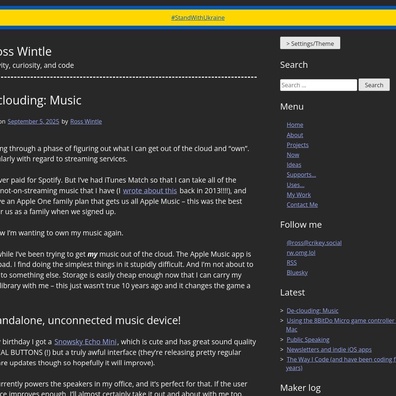Screen dimensions: 396x396
Task: Follow the @ross@crikey.social link
Action: point(314,243)
